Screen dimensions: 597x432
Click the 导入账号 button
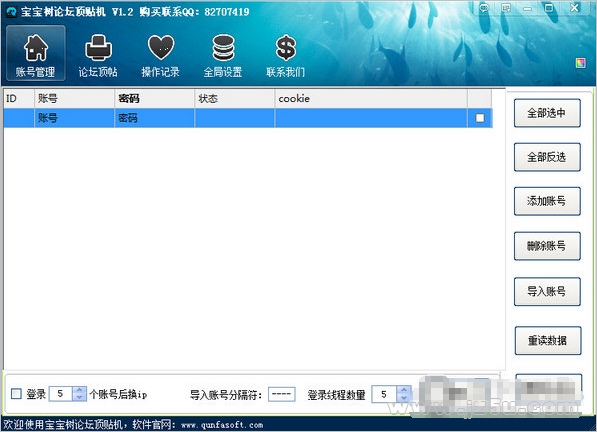547,292
